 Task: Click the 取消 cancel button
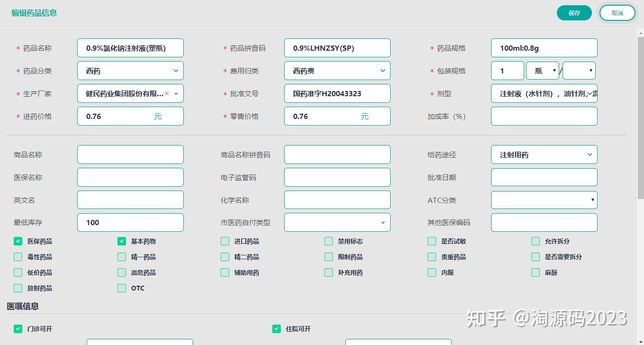617,13
